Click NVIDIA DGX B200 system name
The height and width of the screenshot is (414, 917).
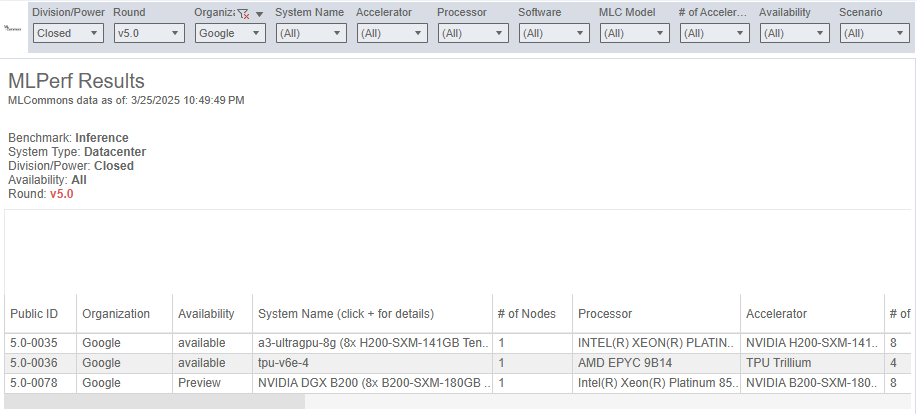373,383
